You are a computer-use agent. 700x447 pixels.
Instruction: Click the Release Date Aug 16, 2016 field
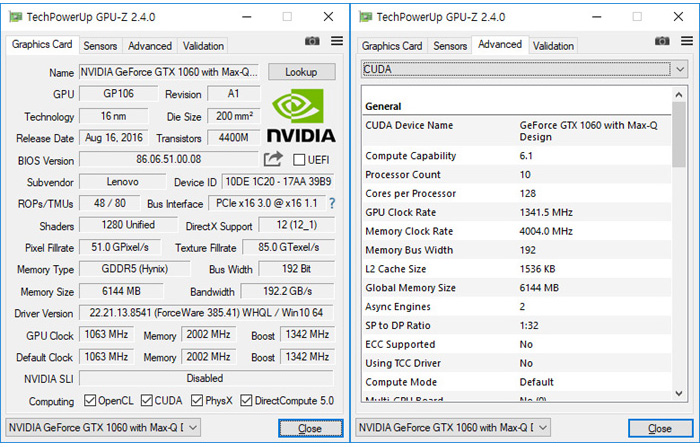tap(114, 138)
